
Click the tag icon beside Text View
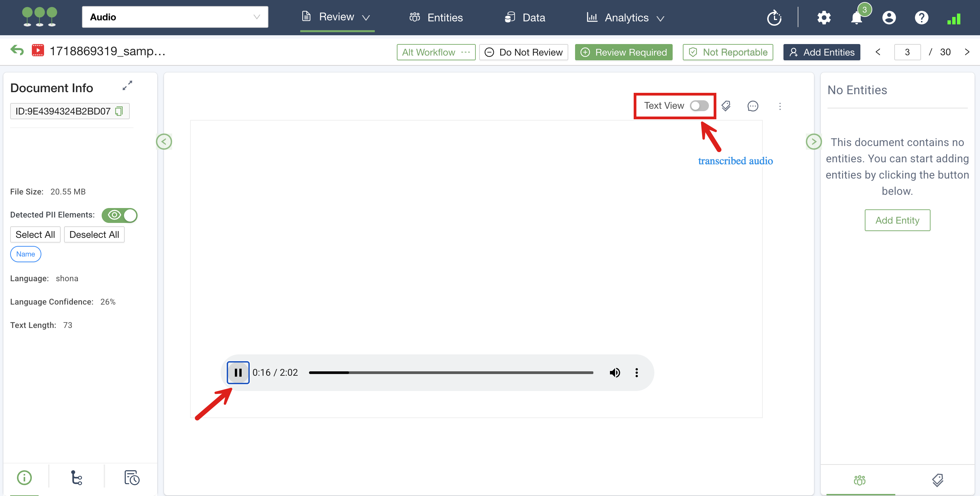click(x=726, y=106)
